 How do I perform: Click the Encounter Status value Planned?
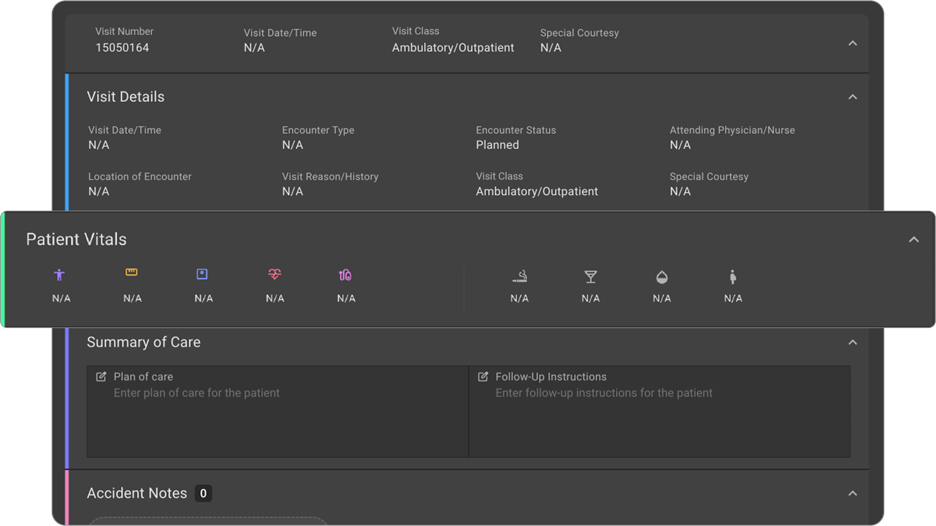pyautogui.click(x=497, y=145)
